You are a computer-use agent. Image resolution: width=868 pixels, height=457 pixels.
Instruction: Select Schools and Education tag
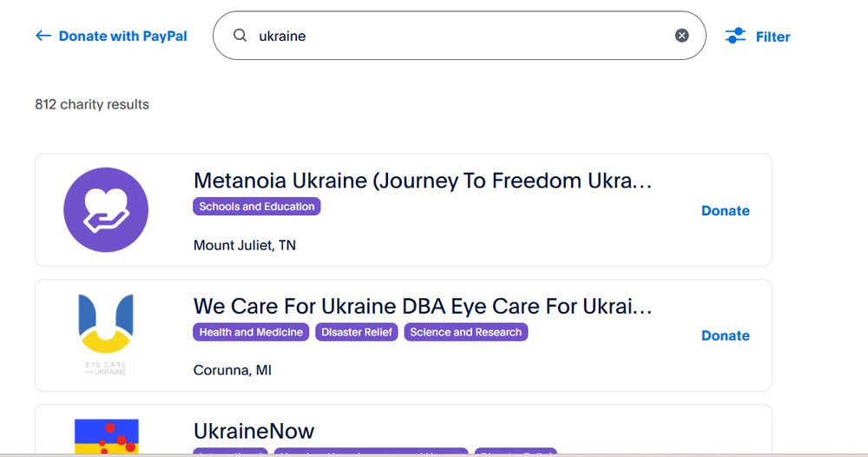257,207
